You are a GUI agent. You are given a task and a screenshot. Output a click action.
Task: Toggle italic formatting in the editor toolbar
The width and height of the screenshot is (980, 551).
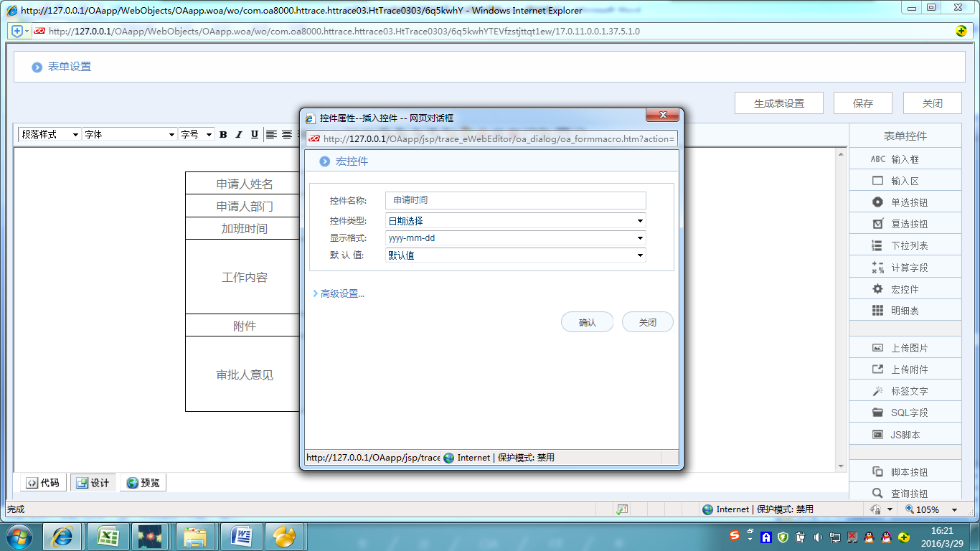tap(238, 134)
